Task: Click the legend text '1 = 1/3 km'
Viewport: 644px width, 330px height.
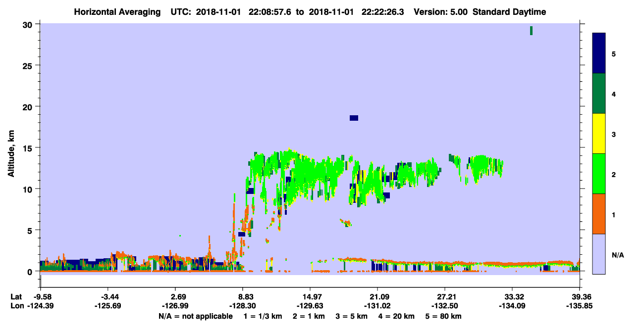Action: click(263, 316)
